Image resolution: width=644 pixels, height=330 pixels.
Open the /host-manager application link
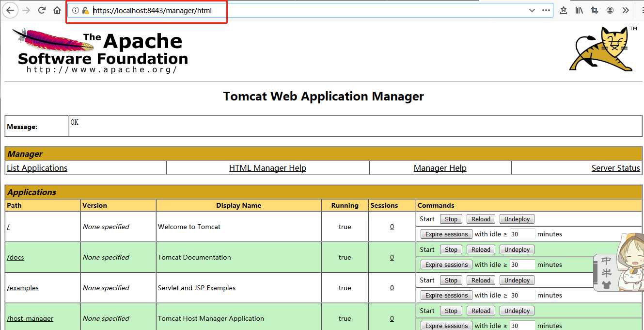coord(30,318)
